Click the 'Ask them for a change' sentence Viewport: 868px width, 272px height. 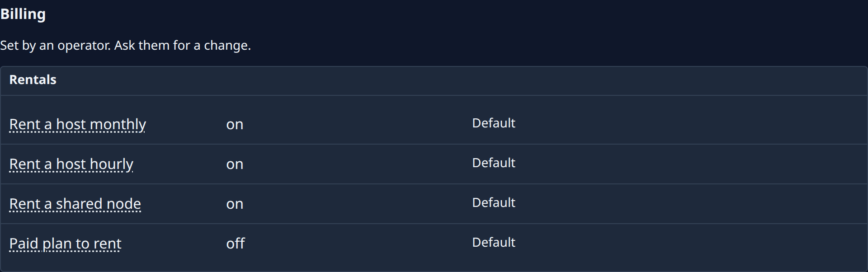click(x=183, y=45)
